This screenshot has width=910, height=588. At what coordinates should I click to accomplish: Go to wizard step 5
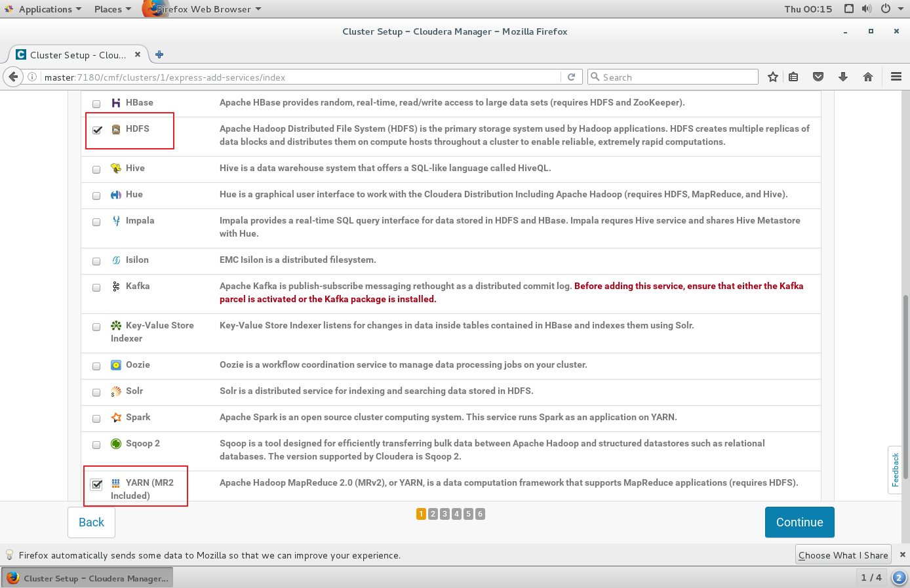click(x=468, y=514)
